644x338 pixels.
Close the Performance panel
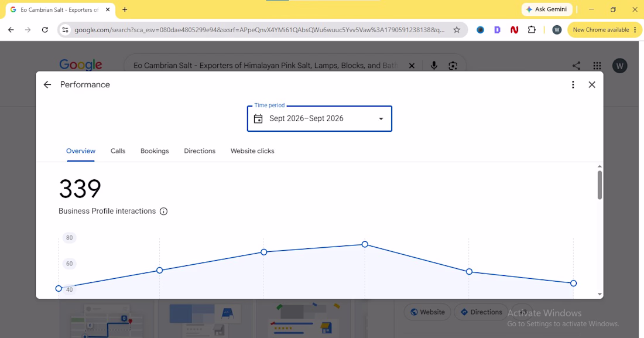point(592,85)
